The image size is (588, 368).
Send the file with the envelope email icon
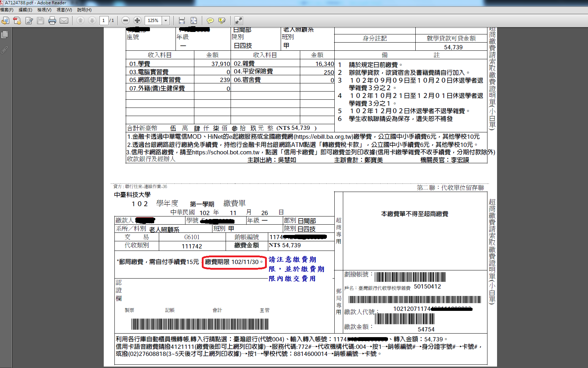[x=64, y=21]
